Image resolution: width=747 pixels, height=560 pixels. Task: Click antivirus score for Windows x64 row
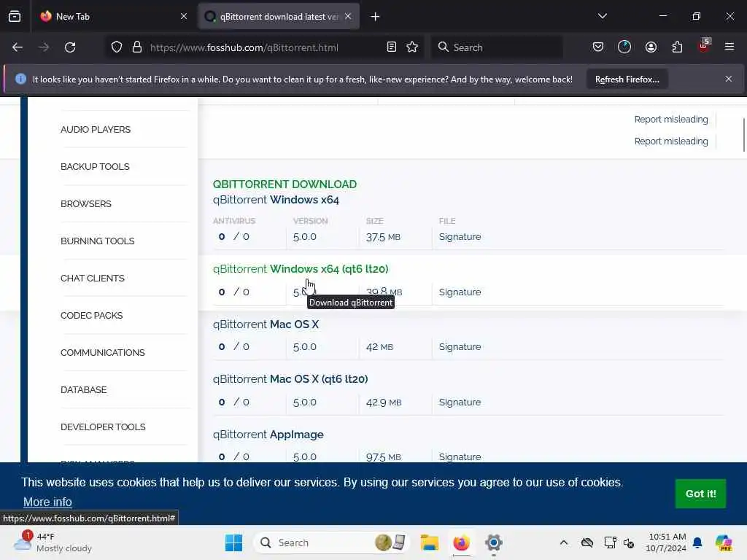[233, 236]
